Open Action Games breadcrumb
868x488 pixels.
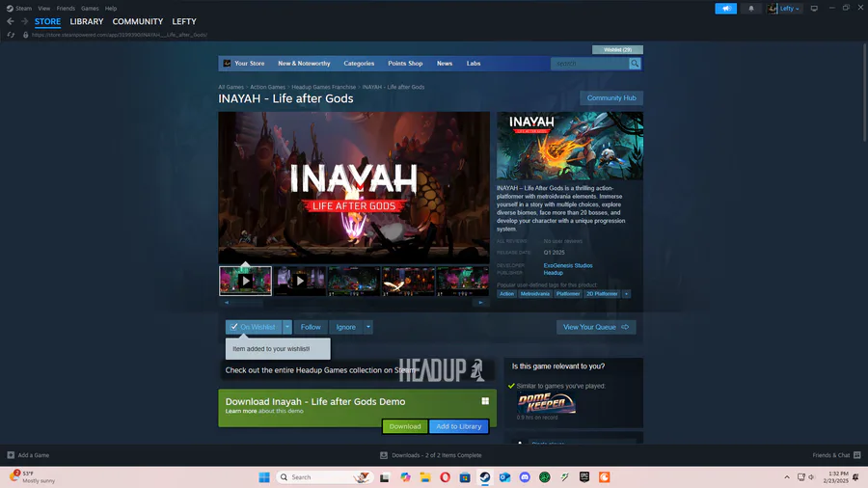pos(267,87)
